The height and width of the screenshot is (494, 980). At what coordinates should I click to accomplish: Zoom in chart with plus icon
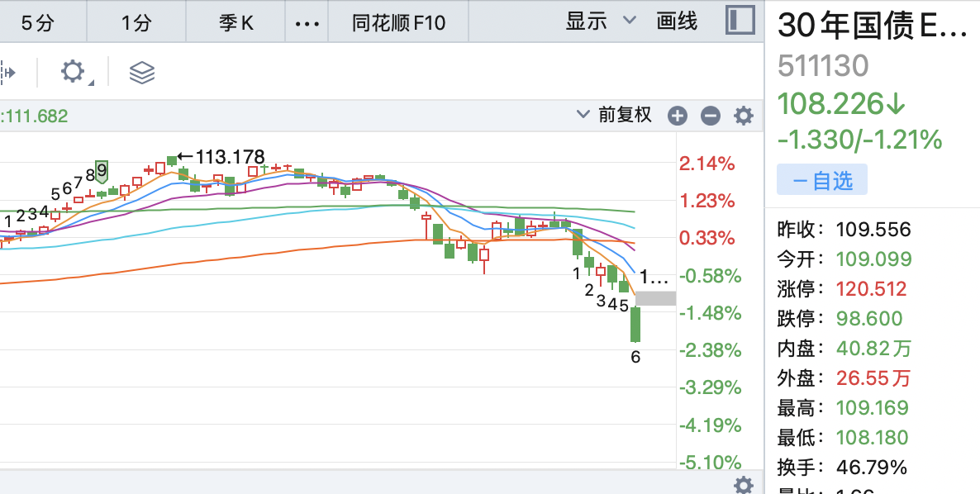click(x=678, y=116)
